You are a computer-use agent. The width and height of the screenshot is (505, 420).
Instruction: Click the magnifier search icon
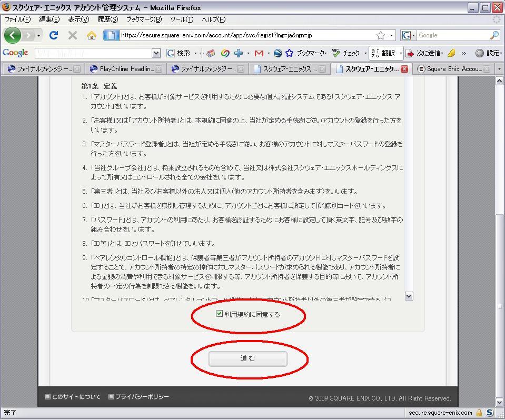pyautogui.click(x=494, y=35)
